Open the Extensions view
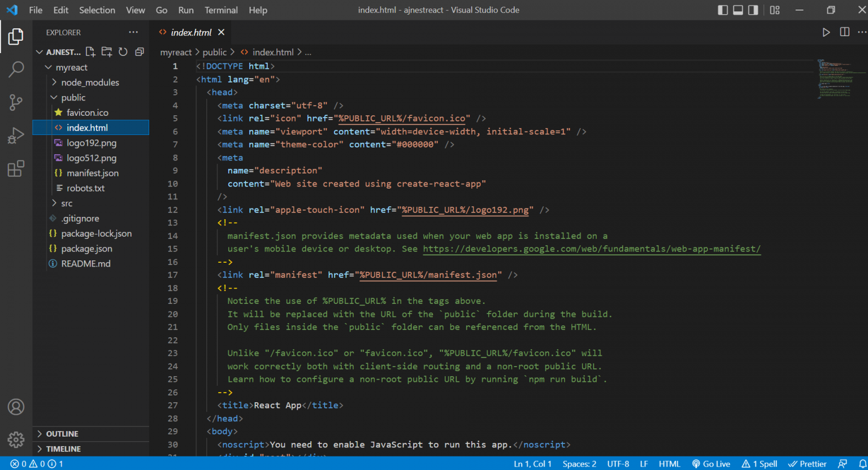Image resolution: width=868 pixels, height=470 pixels. 16,168
